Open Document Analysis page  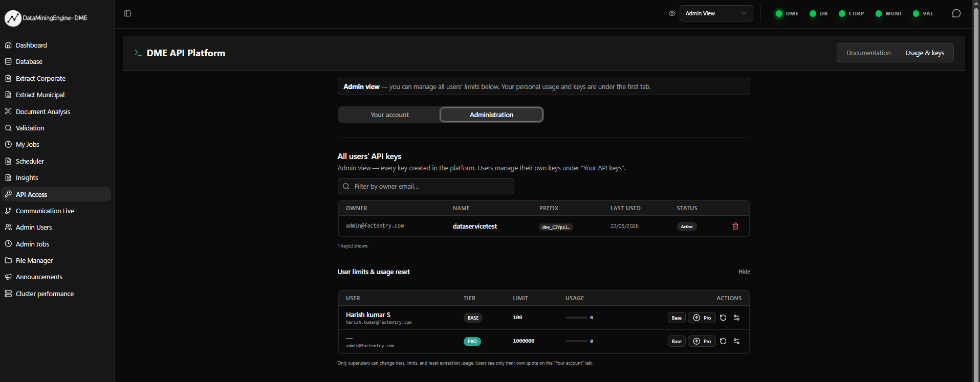56,111
